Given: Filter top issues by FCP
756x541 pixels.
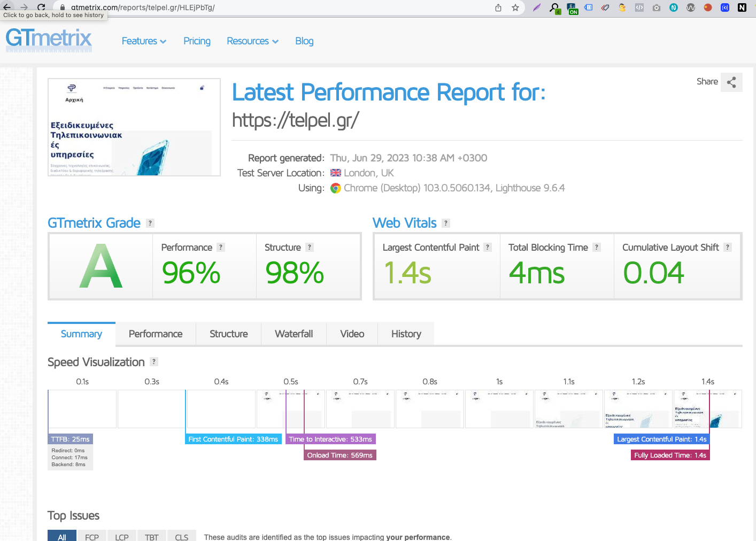Looking at the screenshot, I should [x=92, y=536].
